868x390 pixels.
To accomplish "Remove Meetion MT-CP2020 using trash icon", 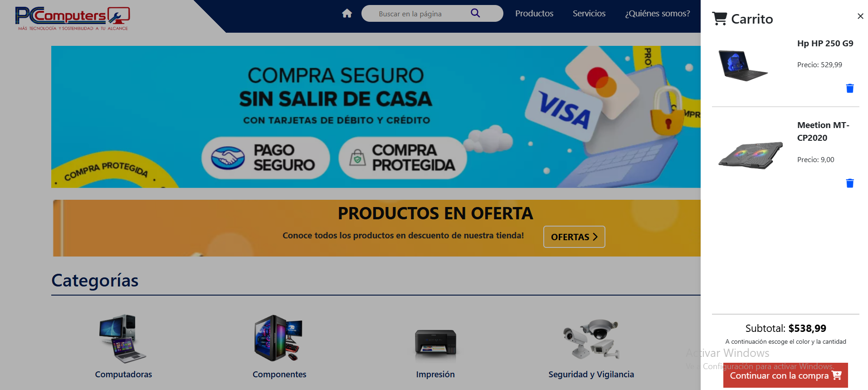I will pyautogui.click(x=850, y=183).
